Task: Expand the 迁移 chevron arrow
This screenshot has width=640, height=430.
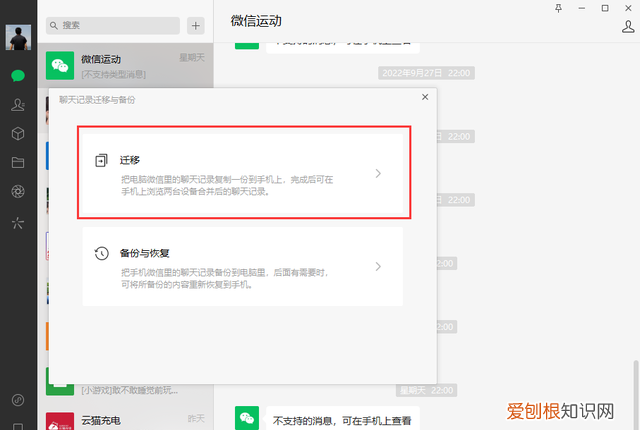Action: [x=378, y=173]
